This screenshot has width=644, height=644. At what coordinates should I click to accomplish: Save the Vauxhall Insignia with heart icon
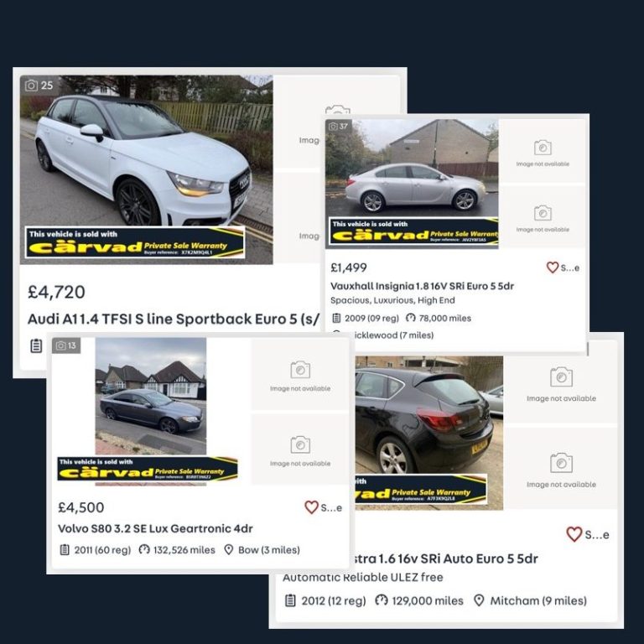coord(553,267)
